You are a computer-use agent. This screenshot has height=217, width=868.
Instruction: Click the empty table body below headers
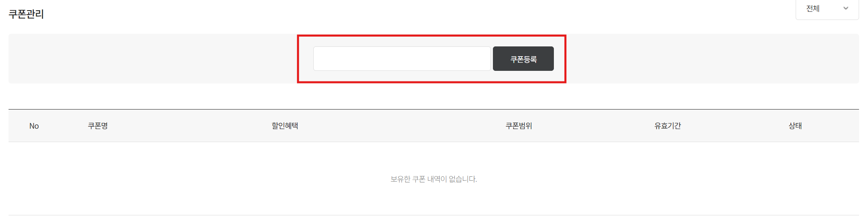(434, 178)
